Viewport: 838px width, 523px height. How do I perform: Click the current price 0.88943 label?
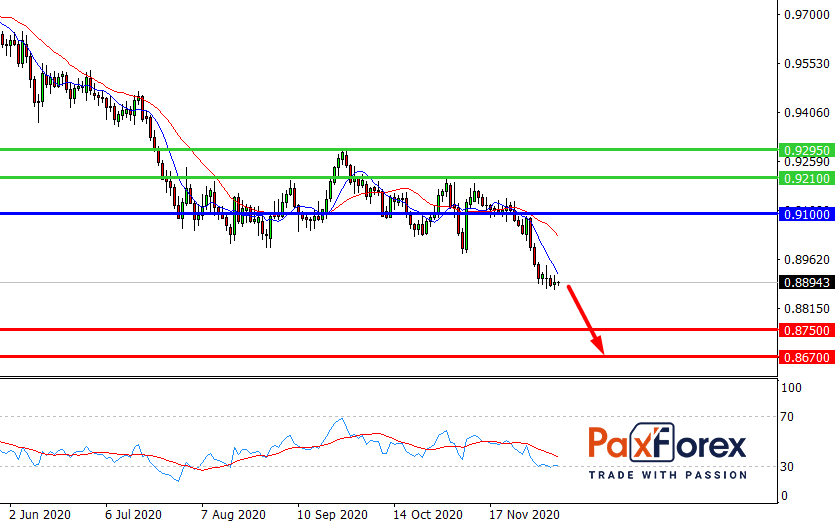point(807,283)
